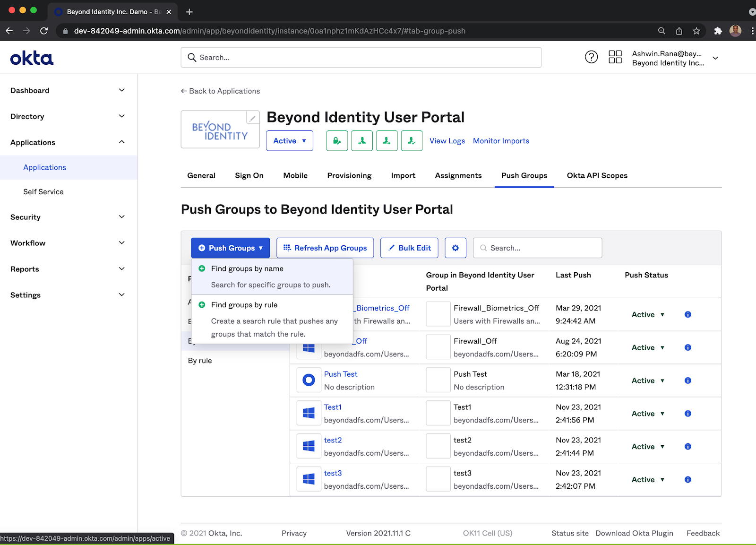Click the gear settings button beside Bulk Edit
Screen dimensions: 756x545
(455, 248)
